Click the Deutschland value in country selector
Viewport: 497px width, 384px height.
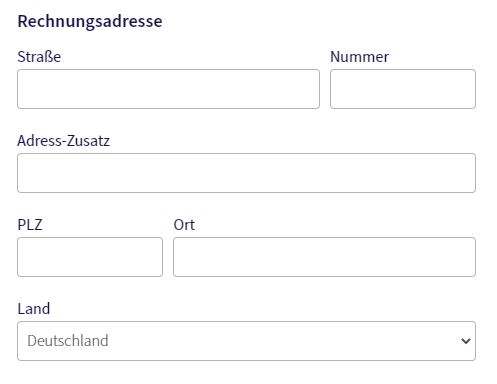(x=68, y=341)
